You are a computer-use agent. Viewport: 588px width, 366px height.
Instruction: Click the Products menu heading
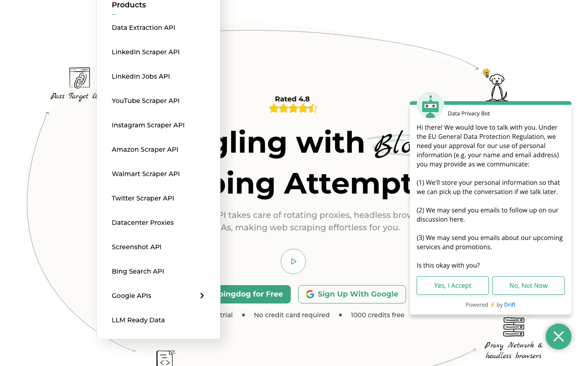tap(129, 5)
